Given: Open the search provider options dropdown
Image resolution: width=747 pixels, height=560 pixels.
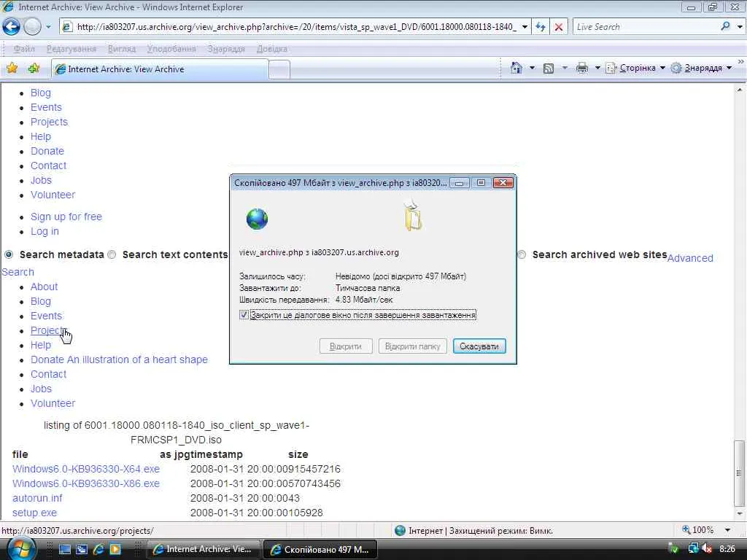Looking at the screenshot, I should [x=740, y=27].
